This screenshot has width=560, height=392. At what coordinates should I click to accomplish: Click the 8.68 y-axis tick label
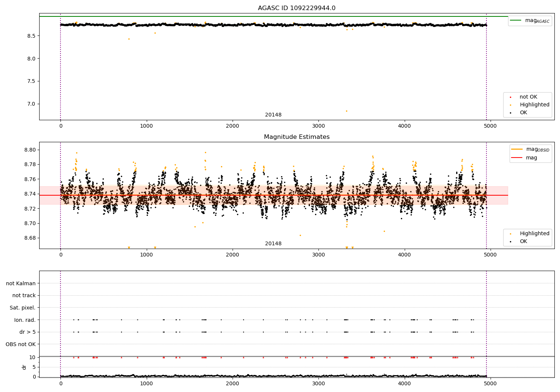tap(29, 238)
